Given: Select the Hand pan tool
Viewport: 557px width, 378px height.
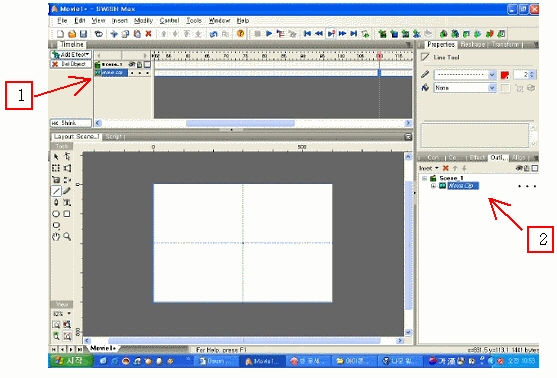Looking at the screenshot, I should 56,237.
